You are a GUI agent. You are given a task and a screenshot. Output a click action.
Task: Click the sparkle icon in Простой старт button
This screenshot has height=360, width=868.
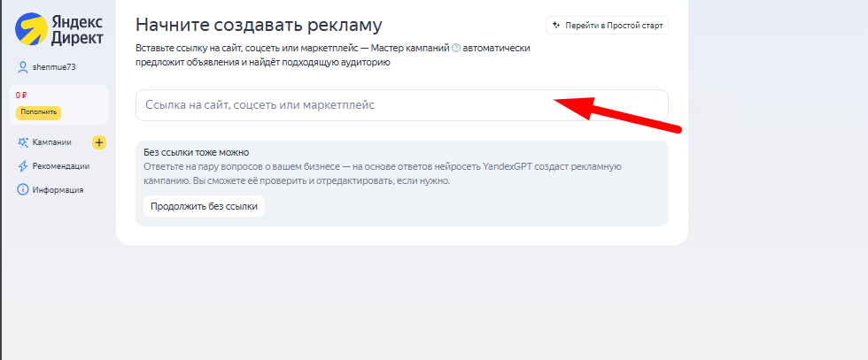coord(557,26)
